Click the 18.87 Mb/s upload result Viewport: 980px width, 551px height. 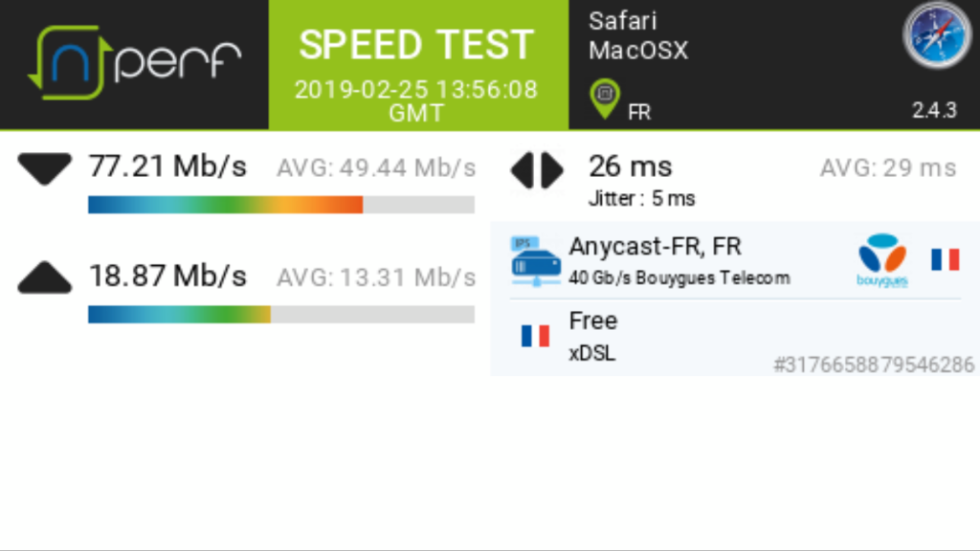point(167,276)
